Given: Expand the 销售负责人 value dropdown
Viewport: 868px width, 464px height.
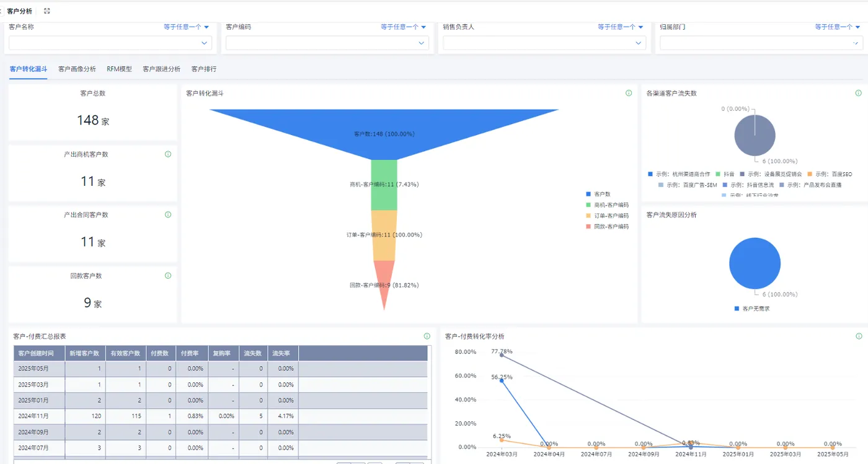Looking at the screenshot, I should pyautogui.click(x=544, y=43).
